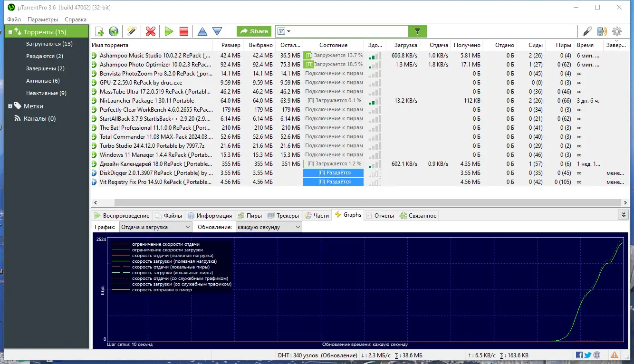
Task: Open the График dropdown Отдача и загрузка
Action: click(x=155, y=227)
